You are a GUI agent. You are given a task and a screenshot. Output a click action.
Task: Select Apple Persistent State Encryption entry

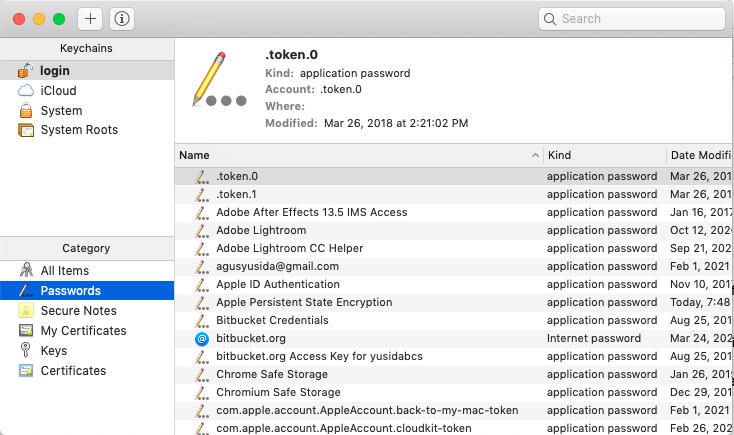pyautogui.click(x=455, y=302)
